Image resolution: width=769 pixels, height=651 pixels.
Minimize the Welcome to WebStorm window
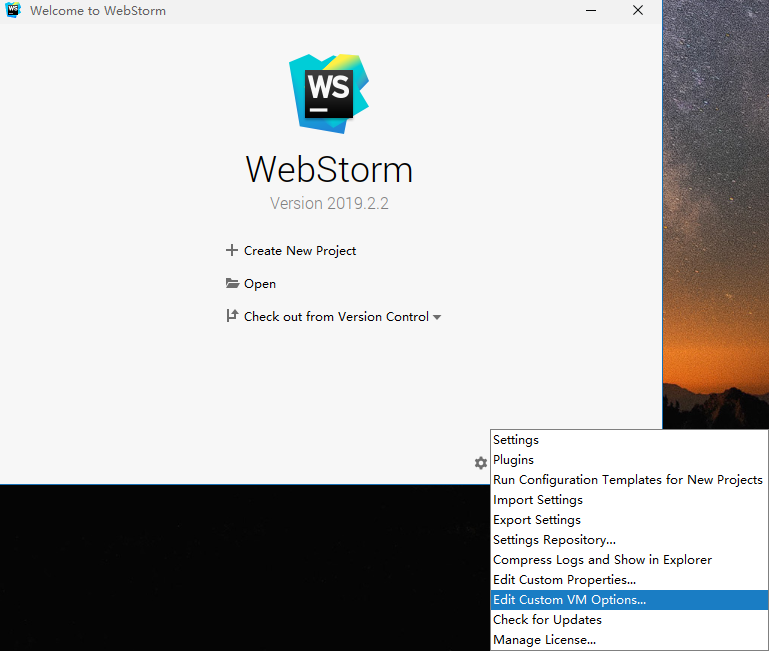tap(591, 10)
